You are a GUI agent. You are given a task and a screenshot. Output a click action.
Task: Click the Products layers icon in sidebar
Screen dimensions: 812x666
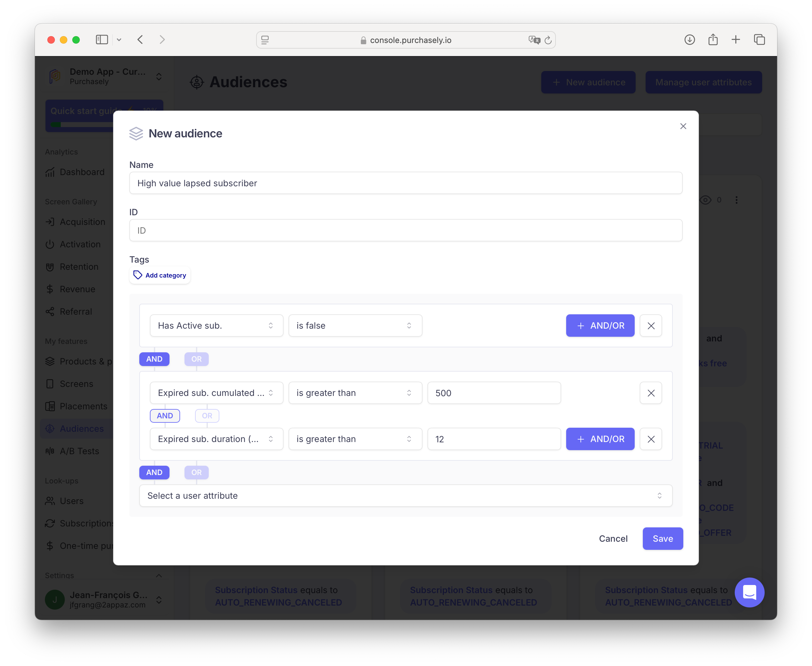pos(50,361)
